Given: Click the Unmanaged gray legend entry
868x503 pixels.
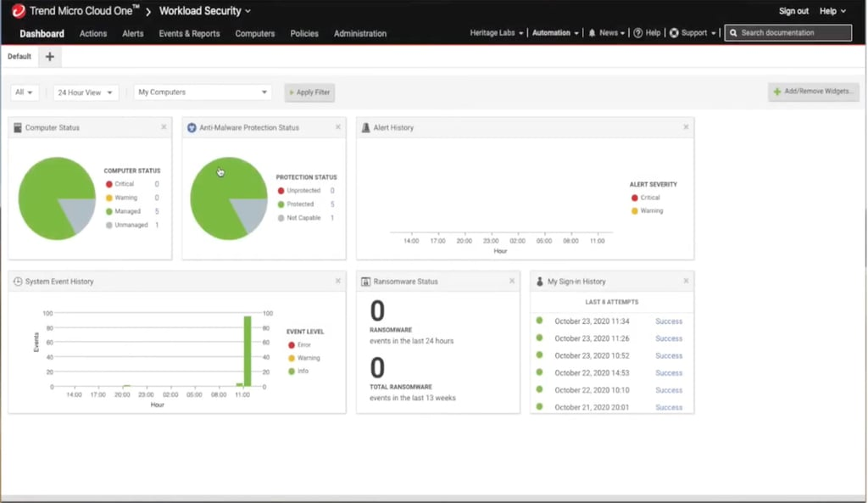Looking at the screenshot, I should click(x=132, y=225).
